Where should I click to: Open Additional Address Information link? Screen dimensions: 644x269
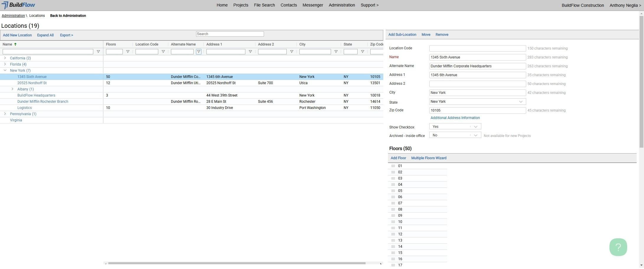(x=455, y=118)
